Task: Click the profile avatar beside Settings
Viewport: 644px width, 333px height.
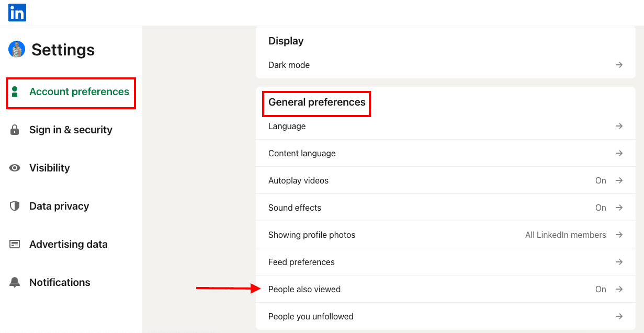Action: (17, 50)
